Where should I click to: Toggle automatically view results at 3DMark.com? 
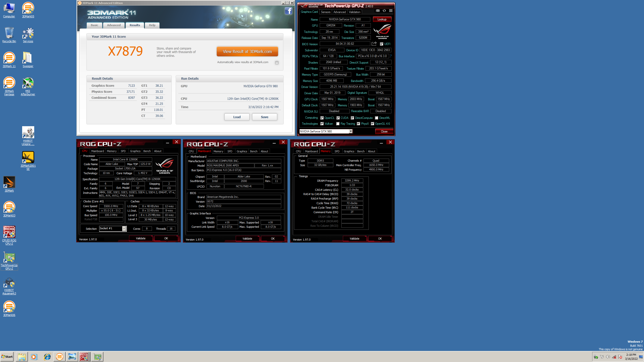point(277,63)
